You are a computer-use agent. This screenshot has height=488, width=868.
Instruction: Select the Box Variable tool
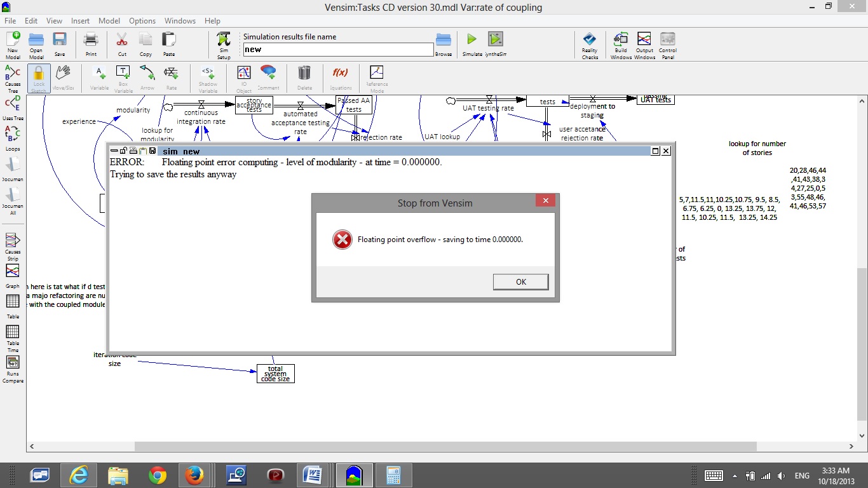pos(123,78)
